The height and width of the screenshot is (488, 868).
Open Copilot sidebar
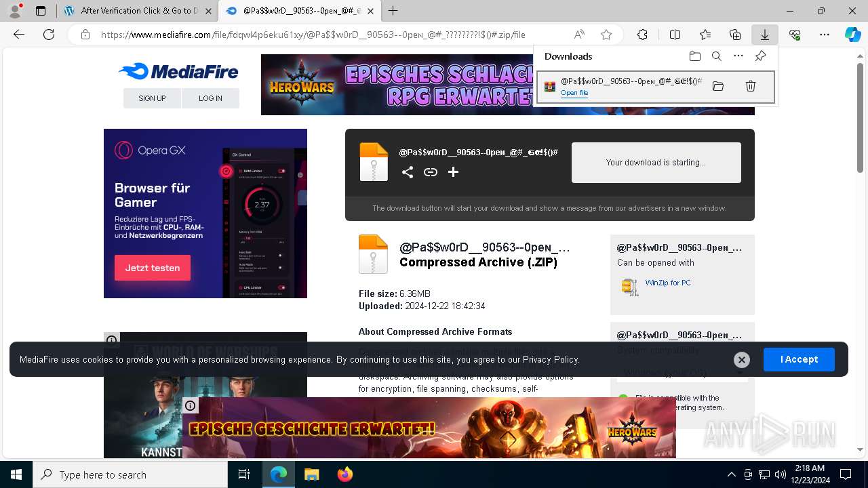click(852, 35)
